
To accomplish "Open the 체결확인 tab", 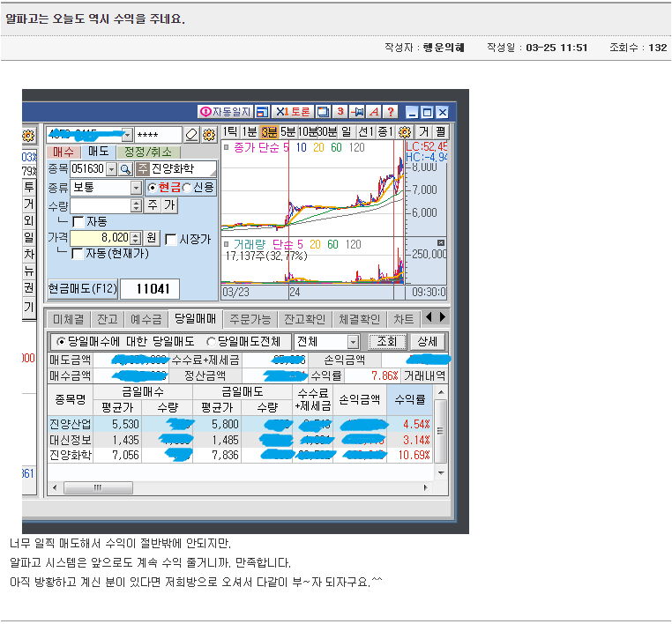I will pos(359,319).
